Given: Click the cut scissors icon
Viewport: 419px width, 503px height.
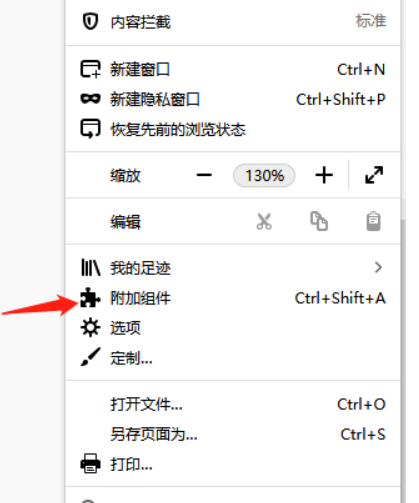Looking at the screenshot, I should 264,222.
